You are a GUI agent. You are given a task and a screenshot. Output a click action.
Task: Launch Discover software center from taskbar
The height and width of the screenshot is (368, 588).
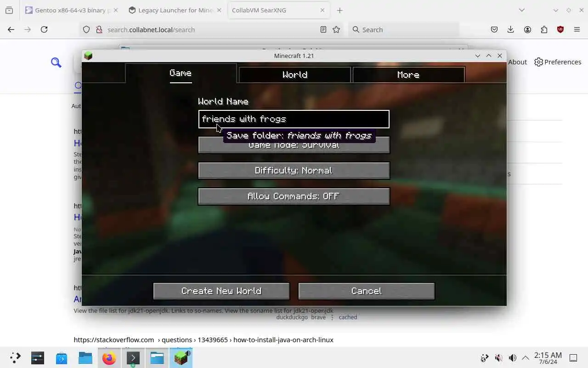click(x=62, y=358)
